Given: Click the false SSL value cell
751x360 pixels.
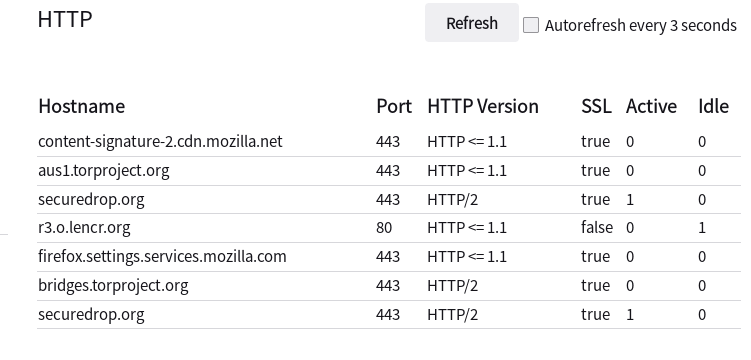Looking at the screenshot, I should tap(597, 228).
